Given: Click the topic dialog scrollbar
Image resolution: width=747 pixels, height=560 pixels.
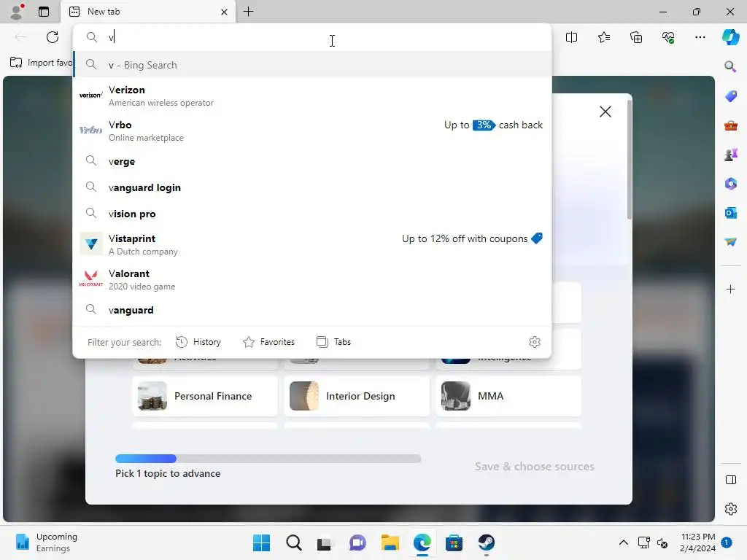Looking at the screenshot, I should 630,160.
